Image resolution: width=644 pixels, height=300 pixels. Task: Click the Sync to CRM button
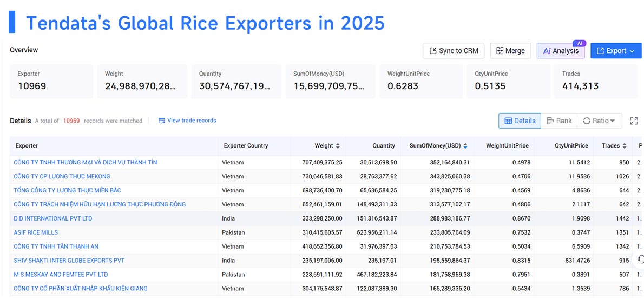pos(454,51)
